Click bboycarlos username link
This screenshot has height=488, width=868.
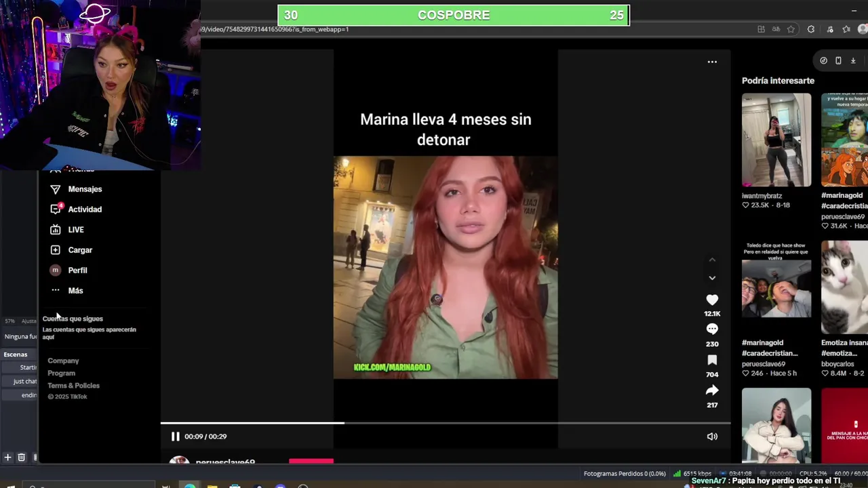[x=837, y=364]
